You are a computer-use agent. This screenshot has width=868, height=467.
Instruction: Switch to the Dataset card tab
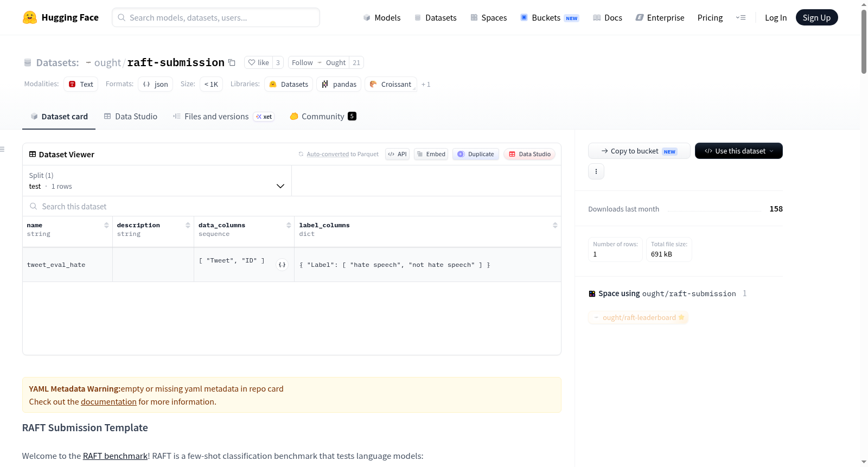(59, 116)
